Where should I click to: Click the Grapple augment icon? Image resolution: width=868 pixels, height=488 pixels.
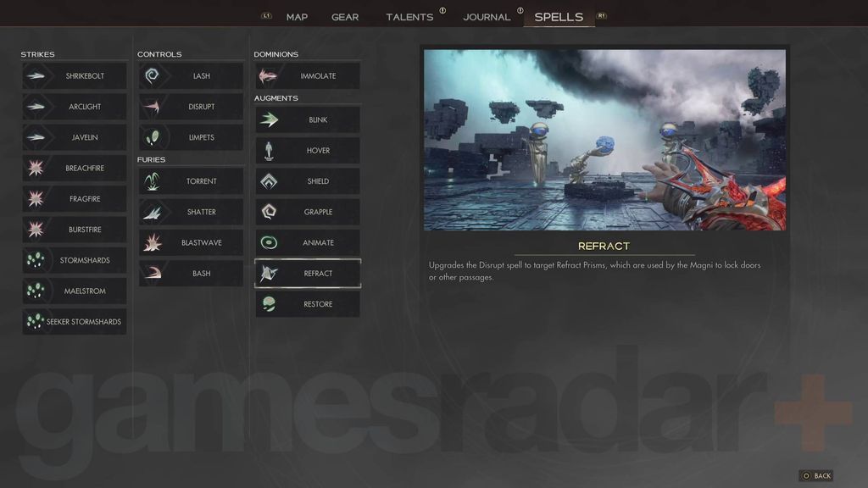pos(269,211)
